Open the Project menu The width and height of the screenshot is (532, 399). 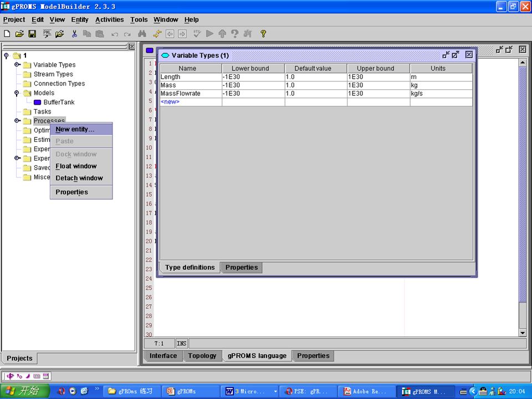pyautogui.click(x=14, y=20)
